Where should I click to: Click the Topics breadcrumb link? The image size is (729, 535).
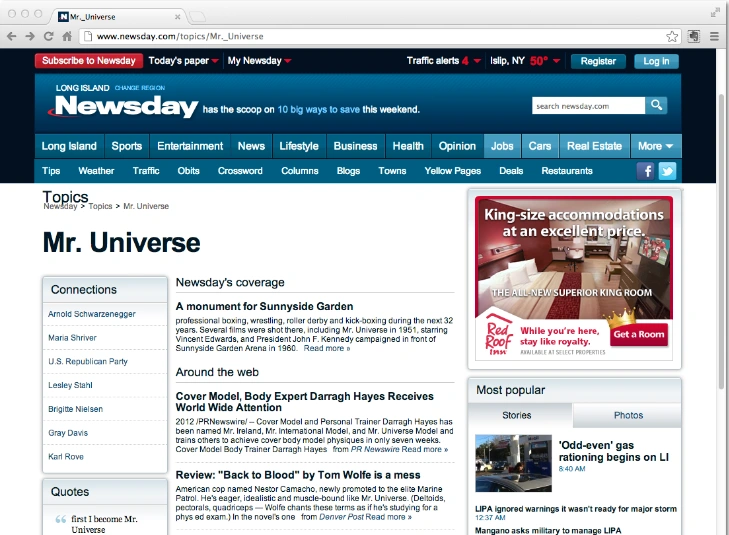(100, 206)
